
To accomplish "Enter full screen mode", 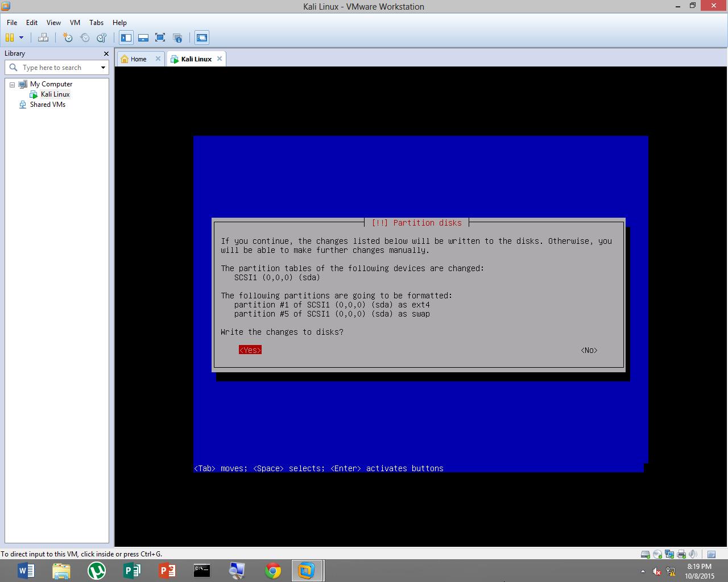I will coord(160,38).
